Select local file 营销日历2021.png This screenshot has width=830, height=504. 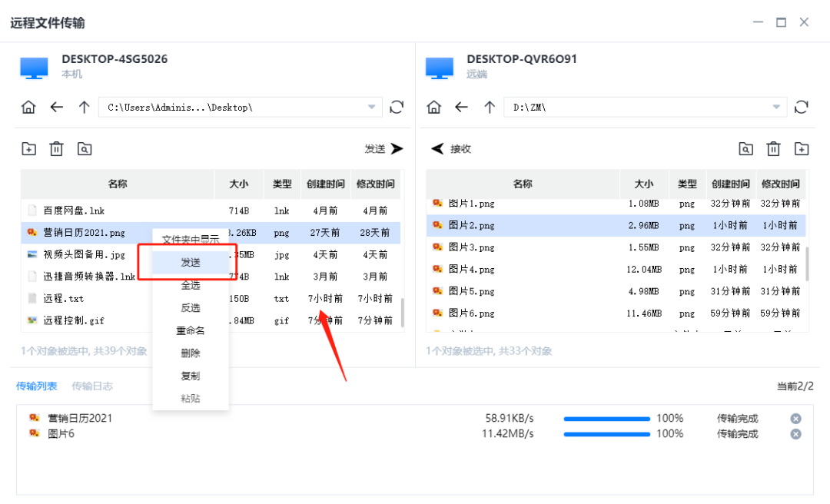point(211,233)
